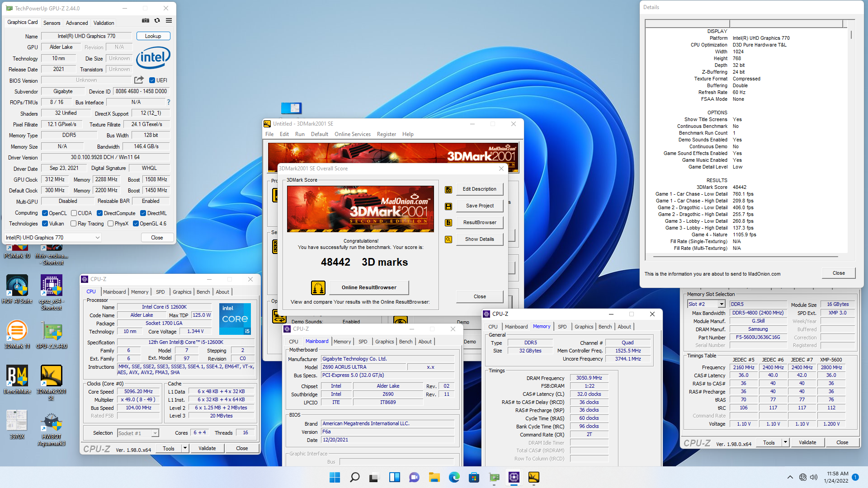Open Microsoft Edge from the taskbar
Viewport: 868px width, 488px height.
point(454,477)
